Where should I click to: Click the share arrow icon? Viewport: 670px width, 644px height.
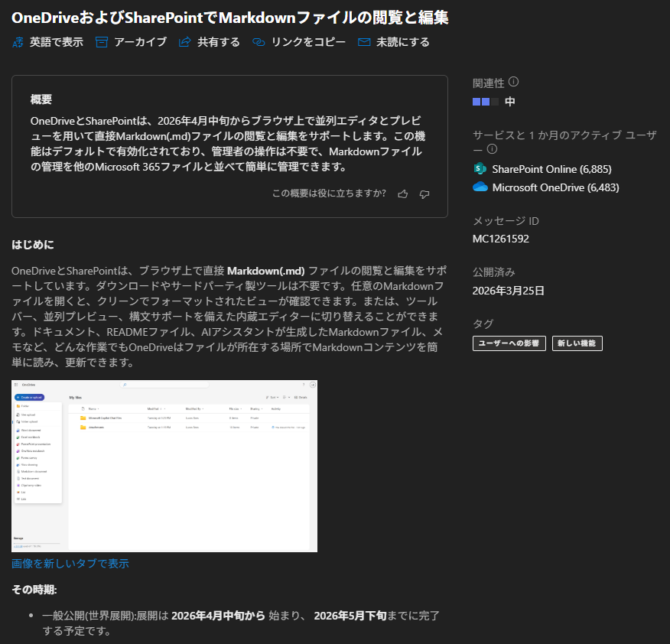[184, 42]
